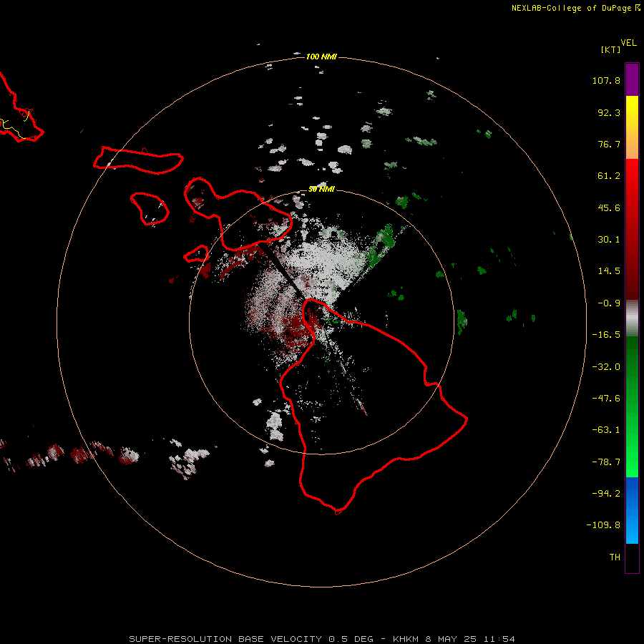The width and height of the screenshot is (644, 644).
Task: Click the '50 NMI' range ring label
Action: (x=321, y=189)
